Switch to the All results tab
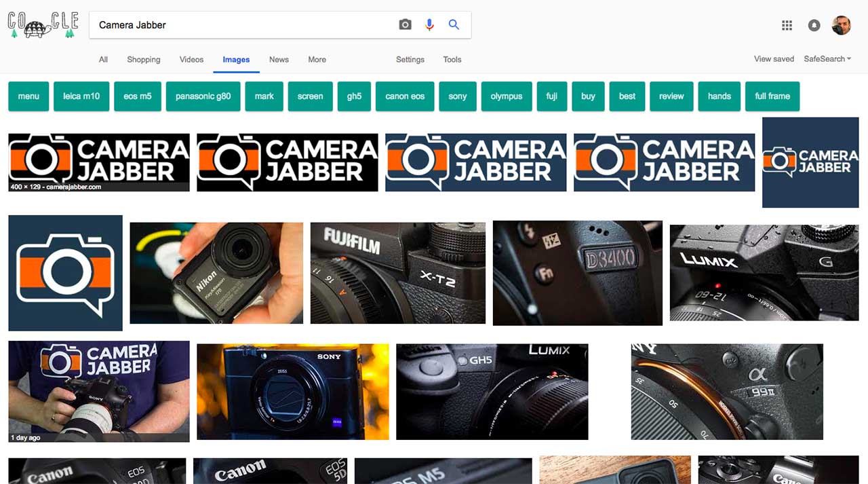This screenshot has width=868, height=484. (x=103, y=60)
